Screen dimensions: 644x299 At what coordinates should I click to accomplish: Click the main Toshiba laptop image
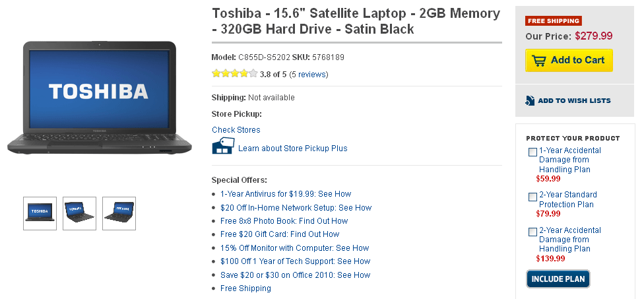[x=100, y=99]
